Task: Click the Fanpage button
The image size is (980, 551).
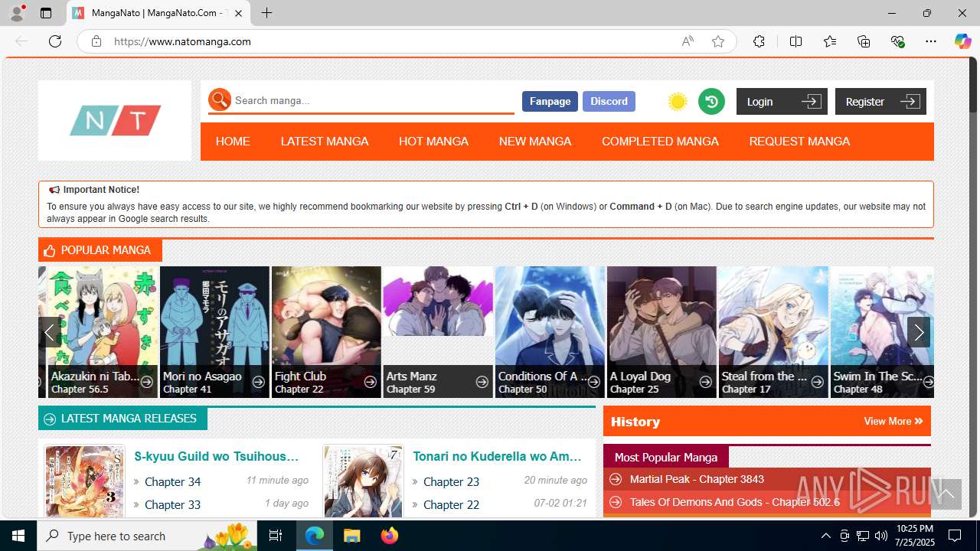Action: pyautogui.click(x=550, y=101)
